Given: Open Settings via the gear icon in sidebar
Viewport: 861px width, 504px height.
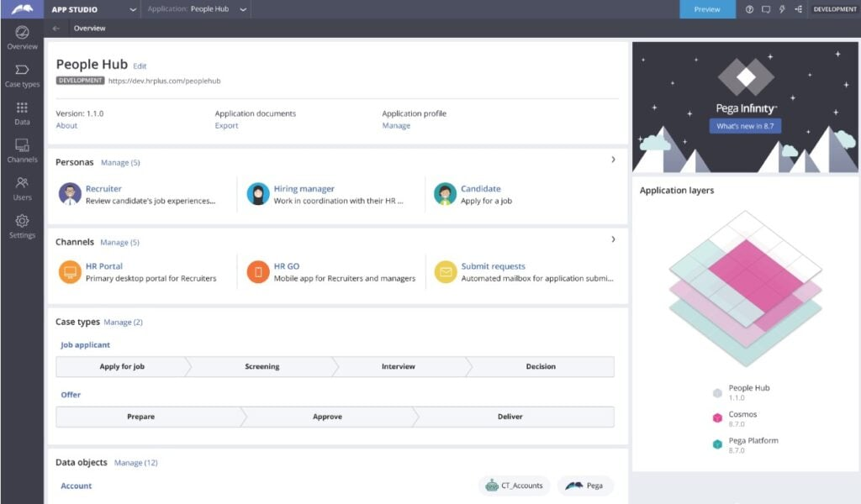Looking at the screenshot, I should [22, 223].
